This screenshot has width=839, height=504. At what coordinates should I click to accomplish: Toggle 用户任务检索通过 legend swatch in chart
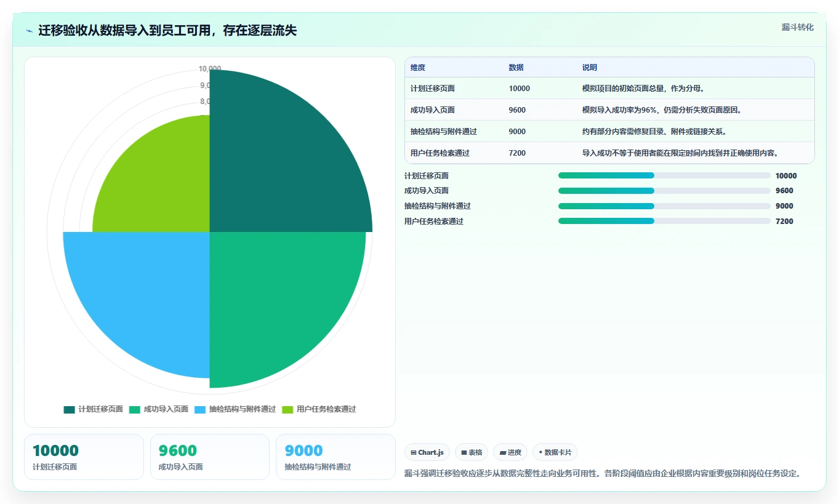tap(287, 409)
